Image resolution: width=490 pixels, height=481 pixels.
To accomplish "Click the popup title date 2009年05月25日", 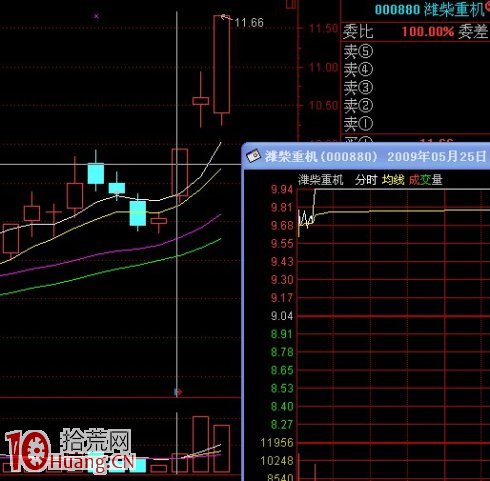I will pos(436,156).
